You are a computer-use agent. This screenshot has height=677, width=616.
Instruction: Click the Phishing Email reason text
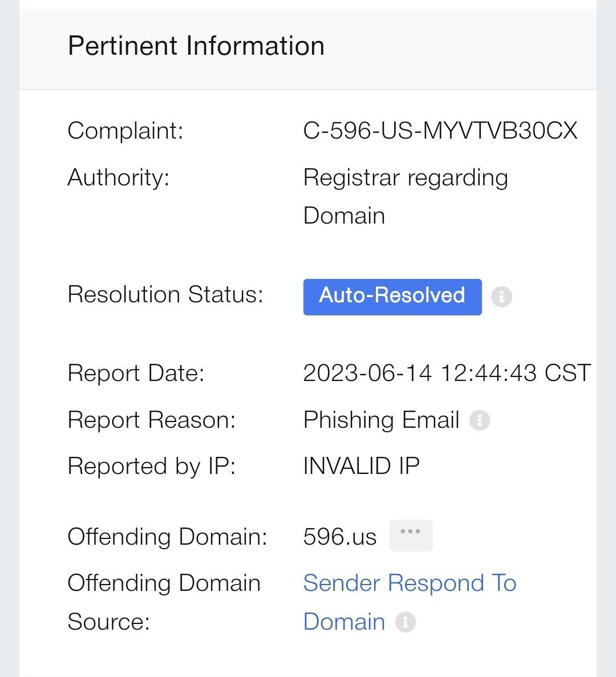381,420
